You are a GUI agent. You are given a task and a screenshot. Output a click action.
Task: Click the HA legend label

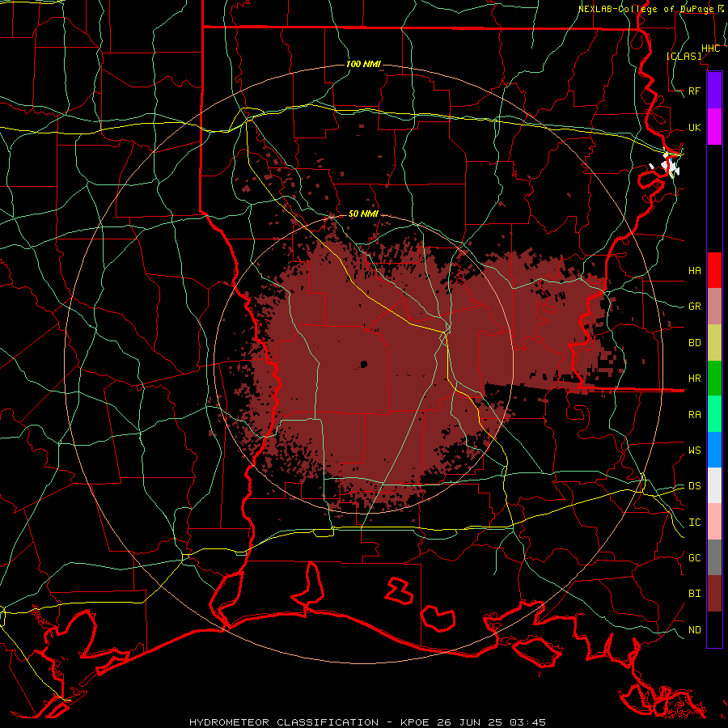pyautogui.click(x=694, y=270)
